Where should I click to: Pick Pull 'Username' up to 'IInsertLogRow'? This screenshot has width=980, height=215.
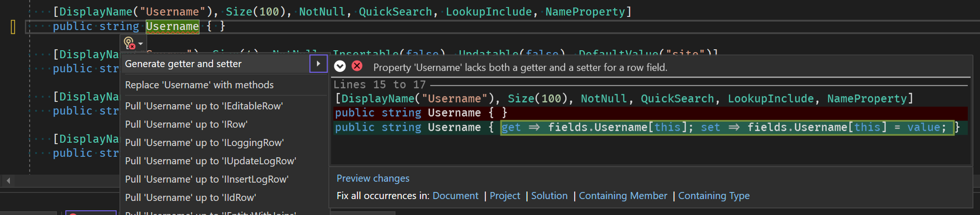coord(207,179)
